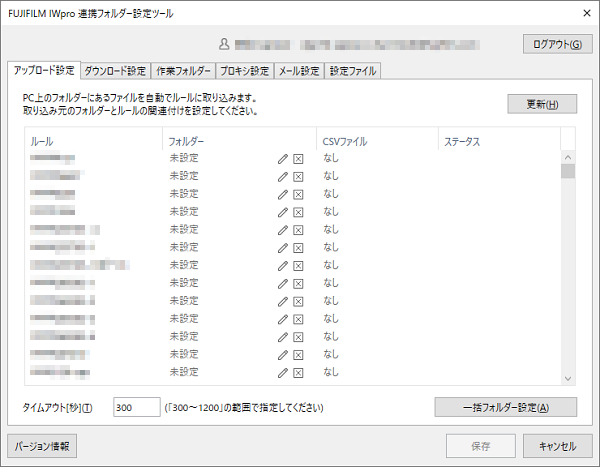Screen dimensions: 600x467
Task: Switch to the ダウンロード設定 tab
Action: point(115,71)
